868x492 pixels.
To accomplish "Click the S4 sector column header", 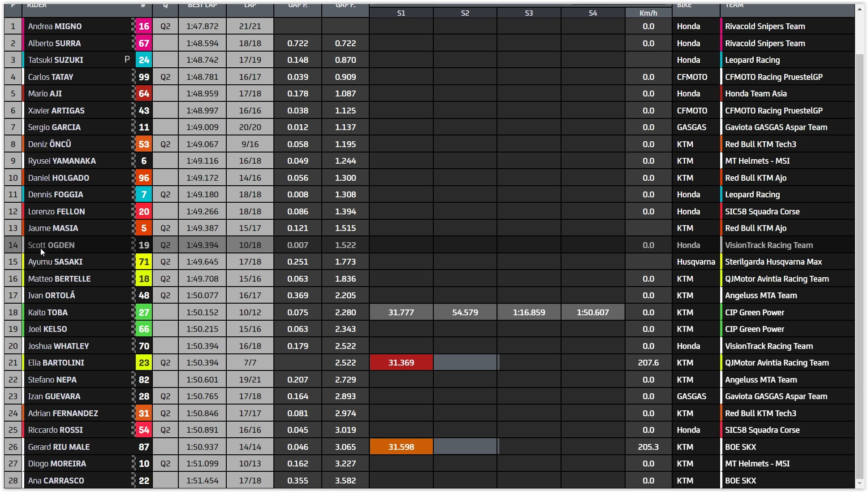I will click(592, 13).
